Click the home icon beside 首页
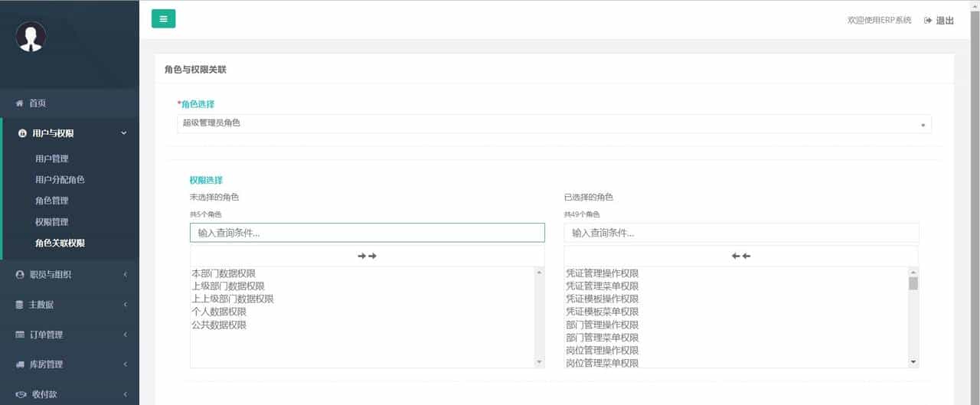 click(20, 103)
